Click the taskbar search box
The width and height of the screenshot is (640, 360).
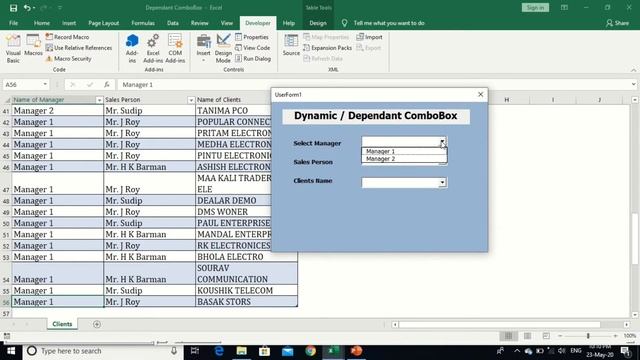pyautogui.click(x=102, y=351)
